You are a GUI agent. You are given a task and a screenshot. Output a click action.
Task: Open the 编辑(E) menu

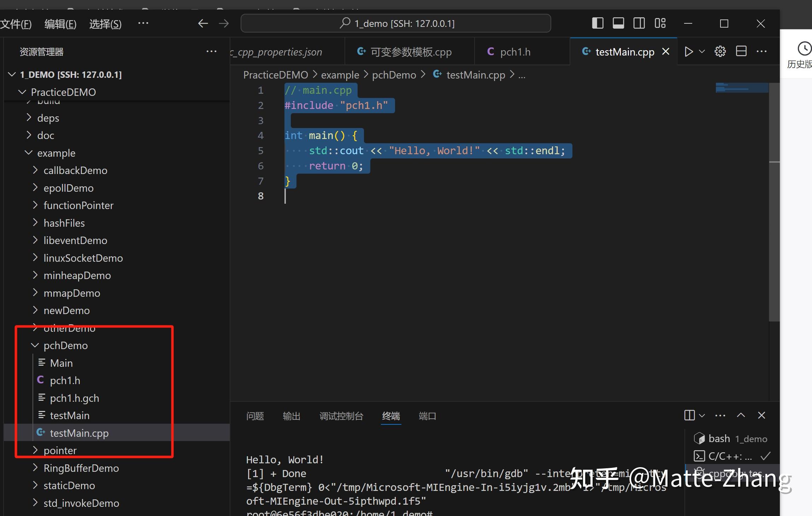(60, 23)
